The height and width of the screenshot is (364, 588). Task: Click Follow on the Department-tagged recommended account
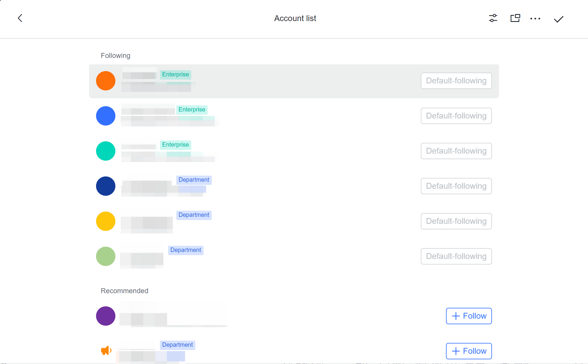(x=469, y=351)
